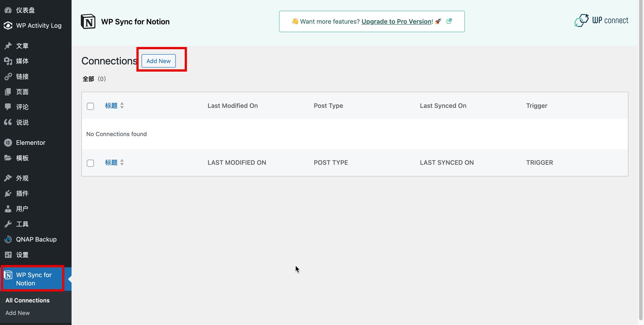
Task: Click the WP Sync for Notion header title
Action: click(x=135, y=22)
